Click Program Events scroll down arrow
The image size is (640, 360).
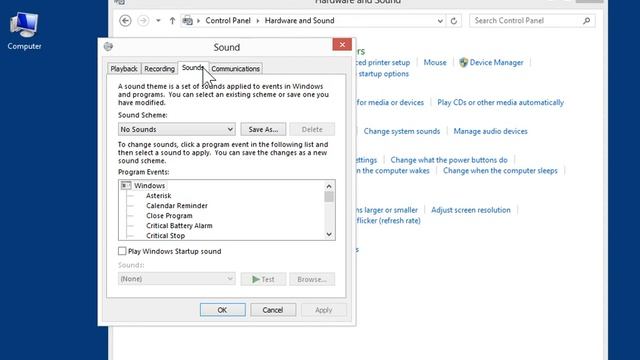pyautogui.click(x=329, y=234)
